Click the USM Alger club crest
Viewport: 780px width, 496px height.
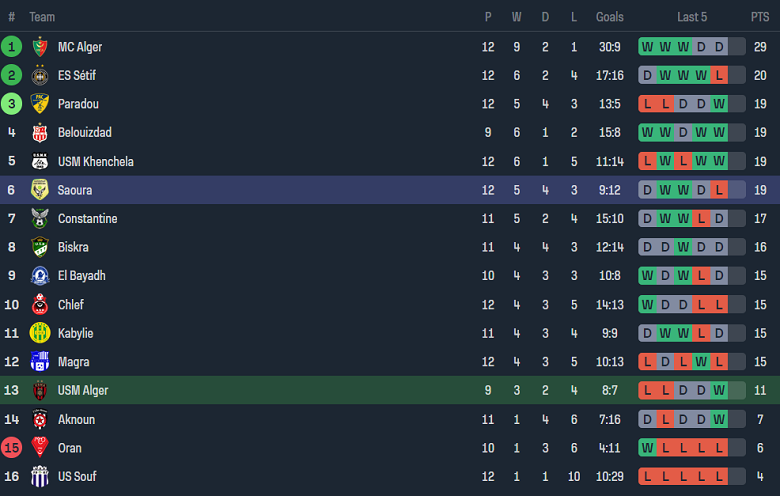click(40, 390)
